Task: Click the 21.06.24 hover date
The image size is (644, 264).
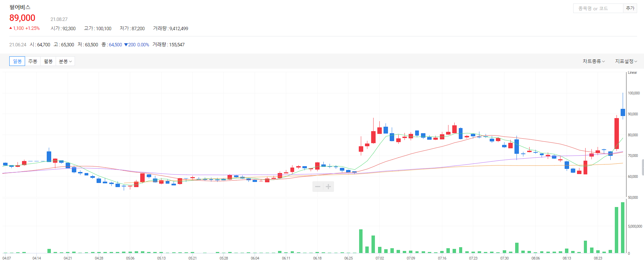Action: click(x=18, y=45)
